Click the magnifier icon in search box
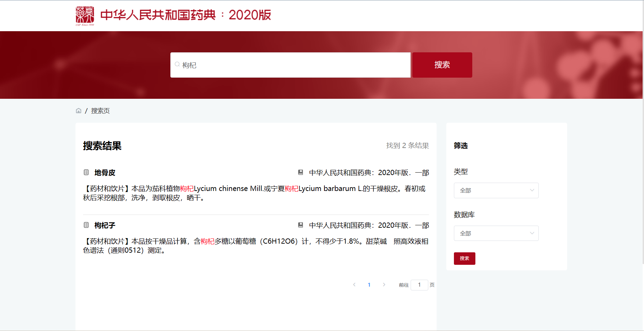The height and width of the screenshot is (331, 644). [177, 64]
